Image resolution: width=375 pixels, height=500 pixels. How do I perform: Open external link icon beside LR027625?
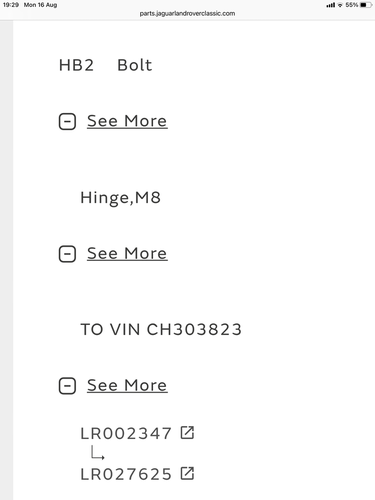coord(187,473)
